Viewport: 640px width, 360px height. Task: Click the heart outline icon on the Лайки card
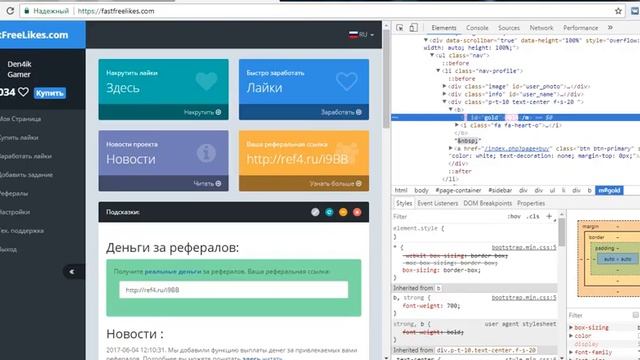[347, 81]
